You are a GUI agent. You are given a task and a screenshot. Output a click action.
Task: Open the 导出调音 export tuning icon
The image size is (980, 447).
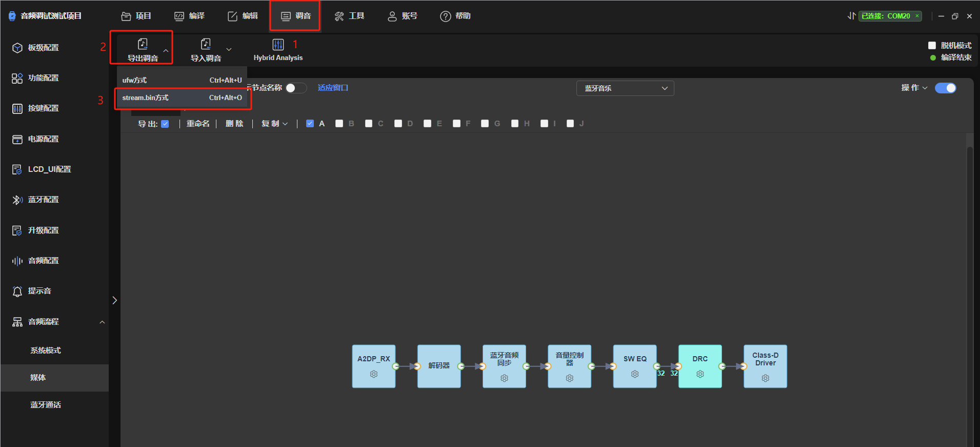coord(143,44)
